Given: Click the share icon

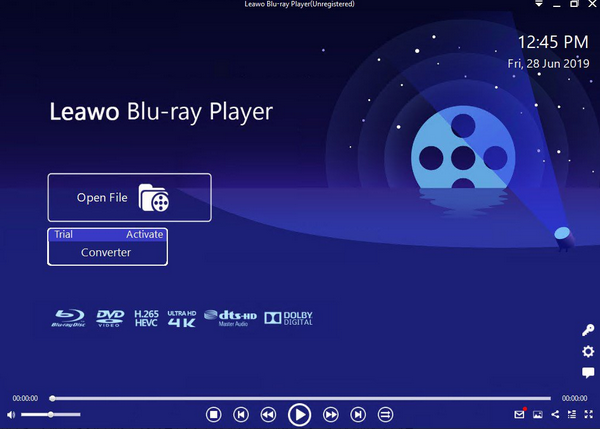Looking at the screenshot, I should (x=555, y=414).
